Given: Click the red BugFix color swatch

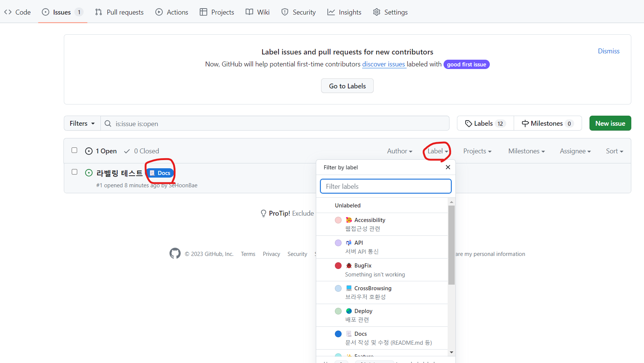Looking at the screenshot, I should [x=338, y=266].
